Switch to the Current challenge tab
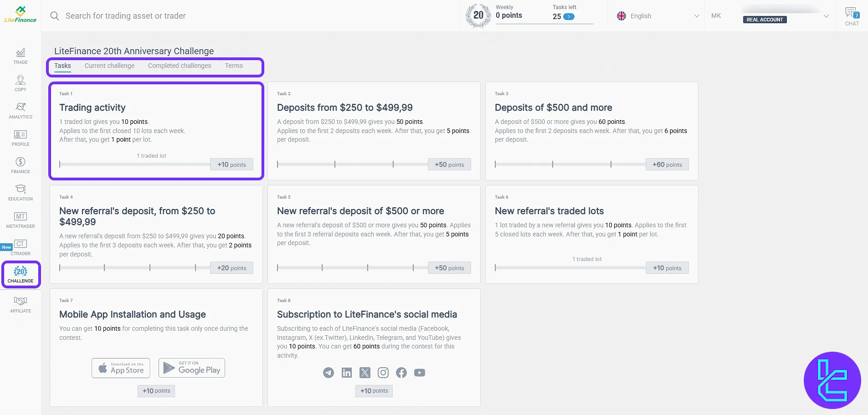Viewport: 868px width, 415px height. (109, 66)
